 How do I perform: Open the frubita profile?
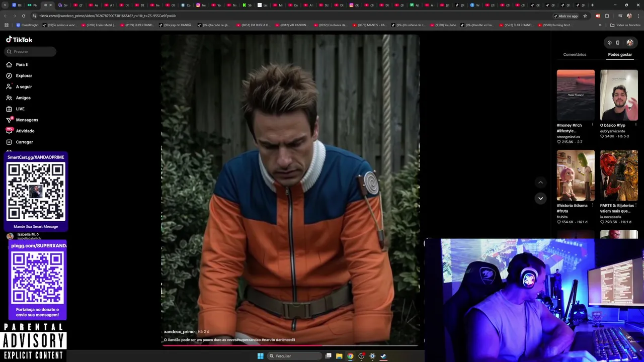(562, 217)
